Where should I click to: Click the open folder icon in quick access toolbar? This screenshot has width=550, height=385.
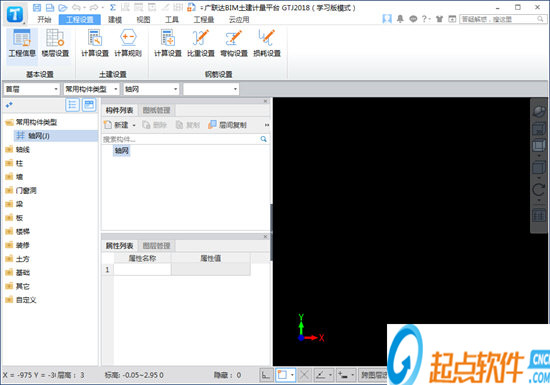(63, 7)
